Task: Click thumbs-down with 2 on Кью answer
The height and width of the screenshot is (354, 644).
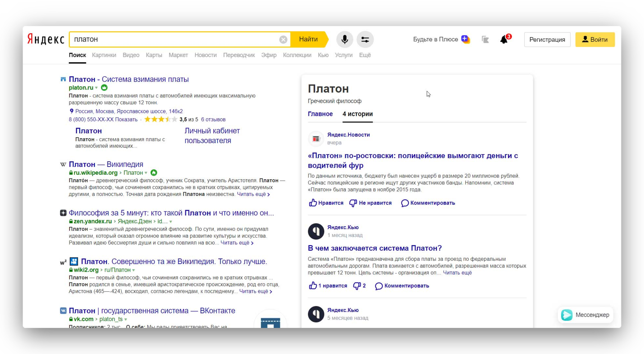Action: tap(359, 286)
